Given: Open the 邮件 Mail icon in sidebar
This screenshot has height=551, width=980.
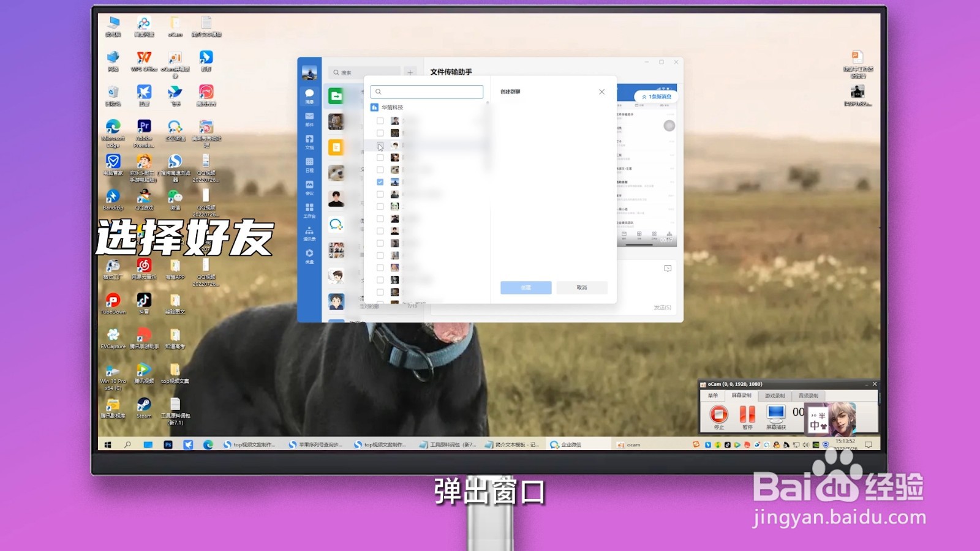Looking at the screenshot, I should click(310, 116).
